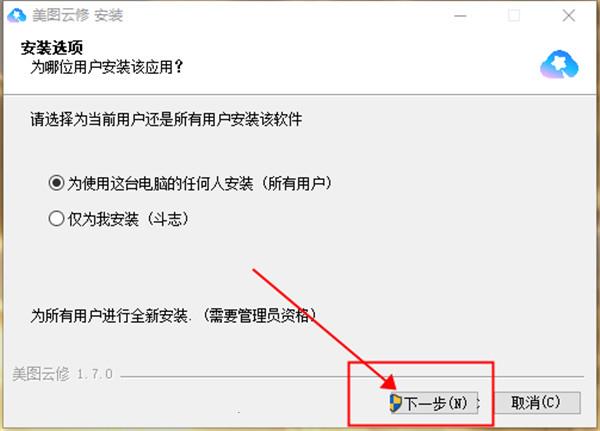Click the version label 美图云修 1.7.0

[x=62, y=374]
